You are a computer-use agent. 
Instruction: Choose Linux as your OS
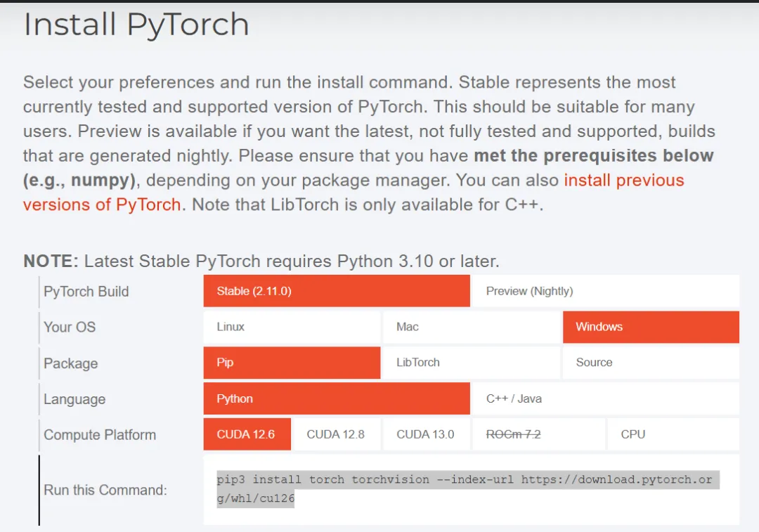pos(292,327)
